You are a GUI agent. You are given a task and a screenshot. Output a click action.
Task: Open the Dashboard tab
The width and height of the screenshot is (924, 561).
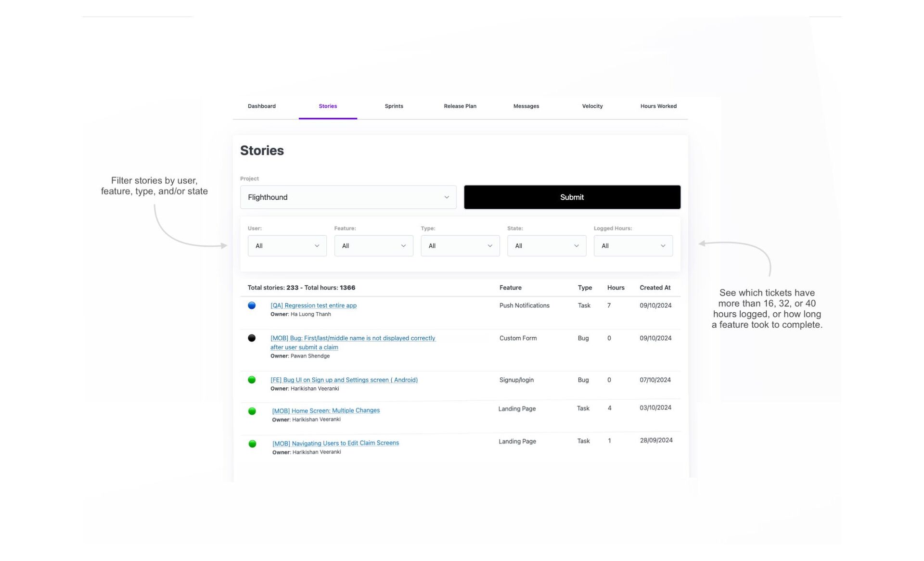[x=261, y=106]
